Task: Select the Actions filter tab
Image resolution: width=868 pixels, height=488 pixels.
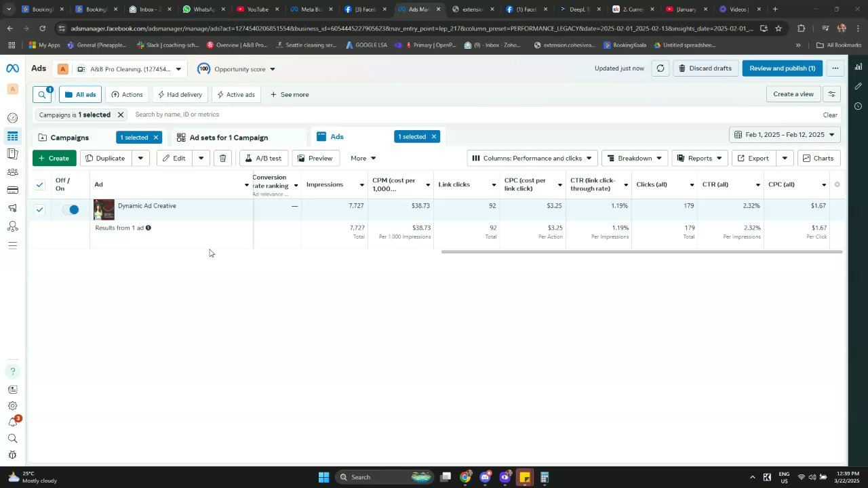Action: click(127, 94)
